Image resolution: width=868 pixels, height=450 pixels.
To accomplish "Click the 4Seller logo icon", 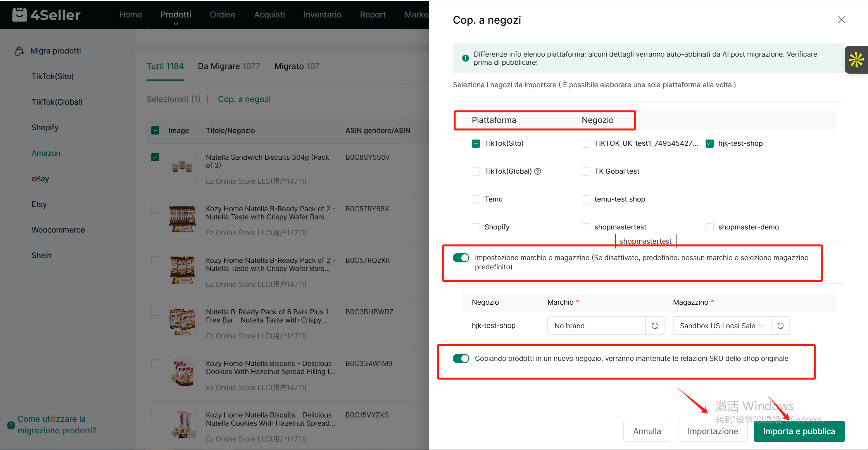I will [19, 15].
